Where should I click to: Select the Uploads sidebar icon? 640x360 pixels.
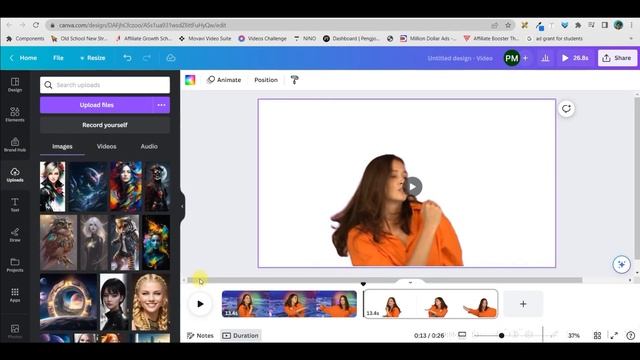15,175
